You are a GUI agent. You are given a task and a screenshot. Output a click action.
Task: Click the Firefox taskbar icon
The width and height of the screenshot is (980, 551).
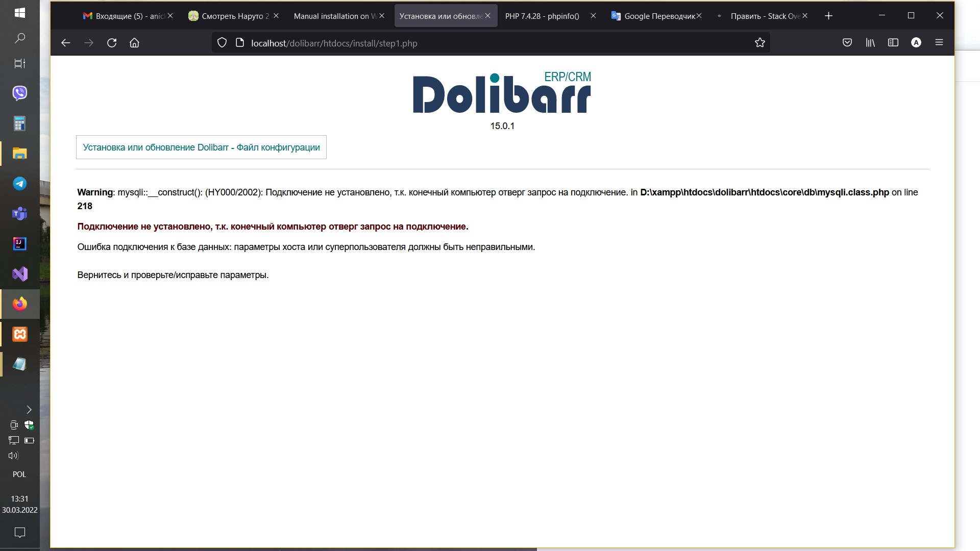click(x=20, y=304)
